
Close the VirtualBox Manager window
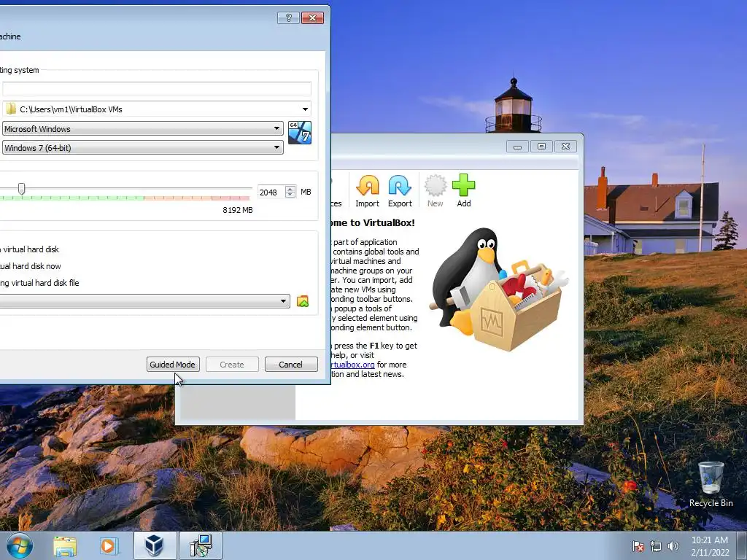(565, 147)
